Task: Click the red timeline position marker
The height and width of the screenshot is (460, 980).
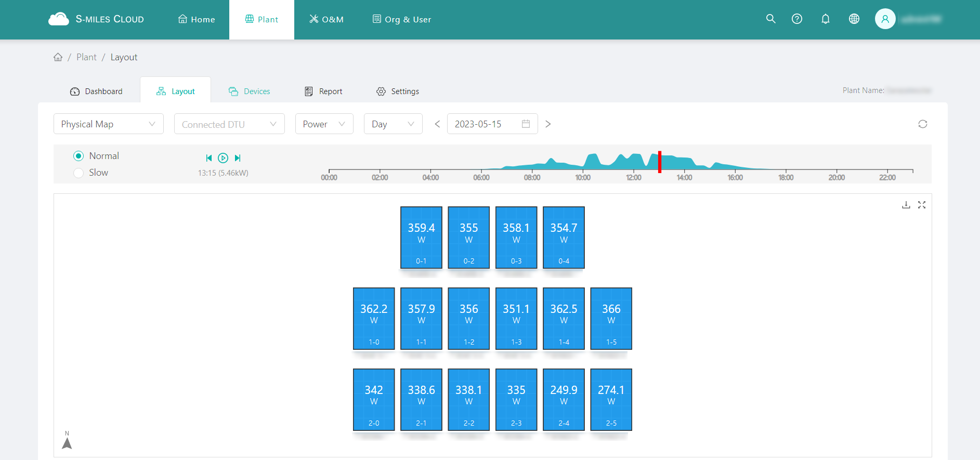Action: click(x=659, y=162)
